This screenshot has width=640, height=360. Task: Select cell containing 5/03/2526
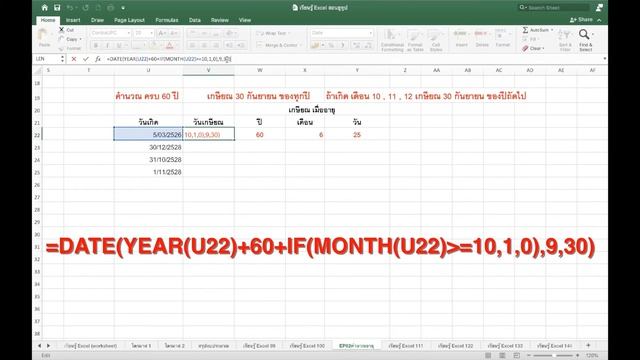[x=149, y=134]
